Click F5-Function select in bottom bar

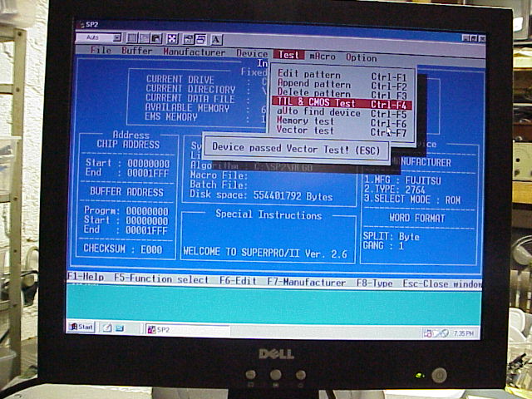161,279
